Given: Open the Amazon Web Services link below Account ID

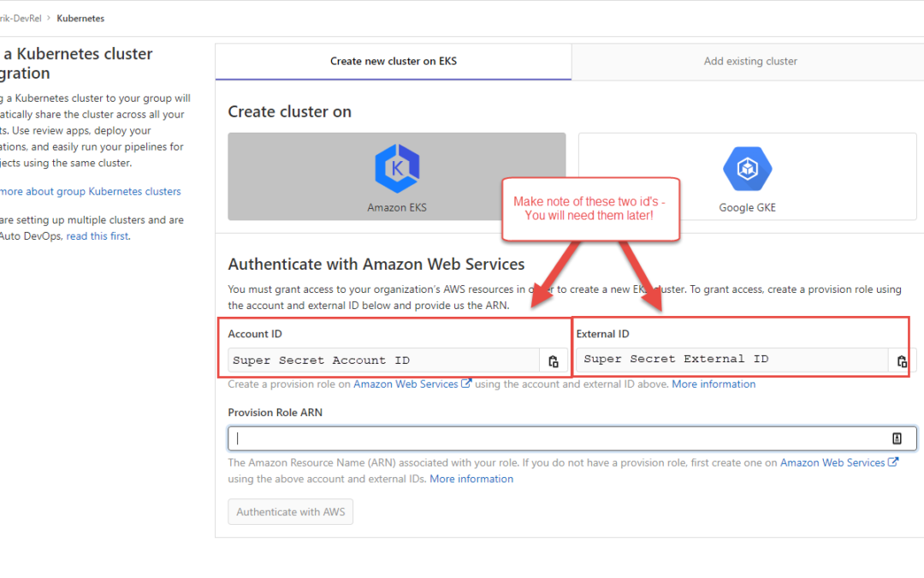Looking at the screenshot, I should click(412, 384).
